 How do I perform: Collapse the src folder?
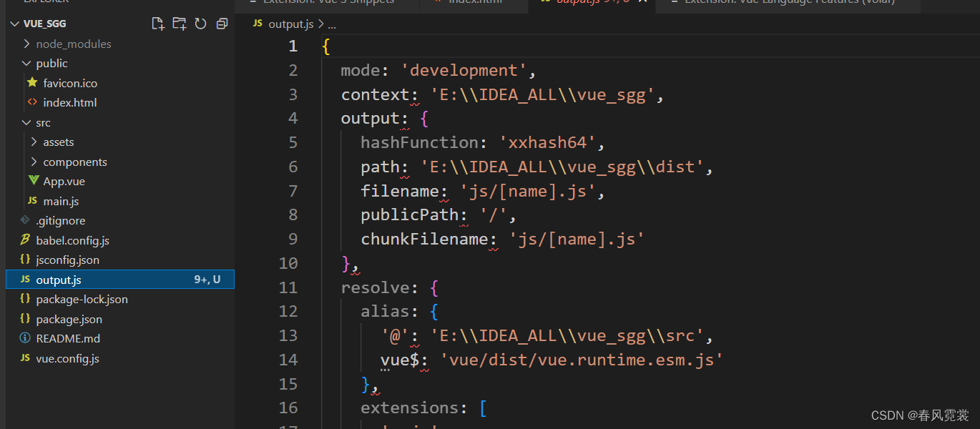click(x=27, y=122)
